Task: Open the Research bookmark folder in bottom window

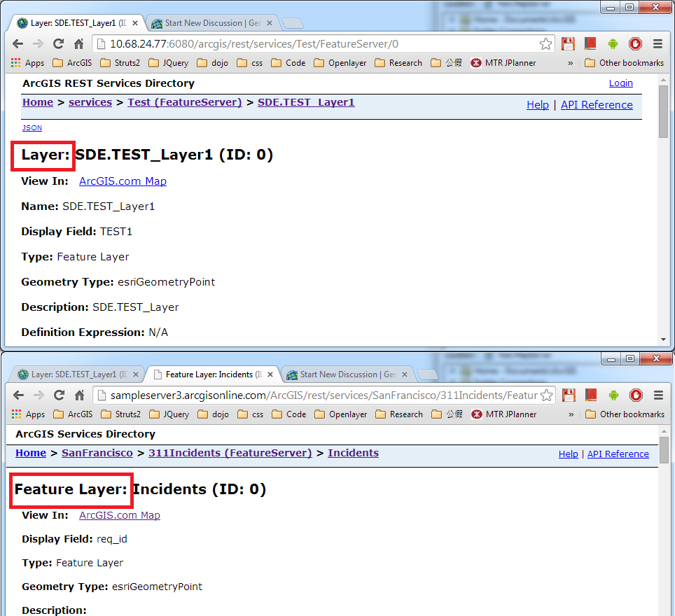Action: 399,414
